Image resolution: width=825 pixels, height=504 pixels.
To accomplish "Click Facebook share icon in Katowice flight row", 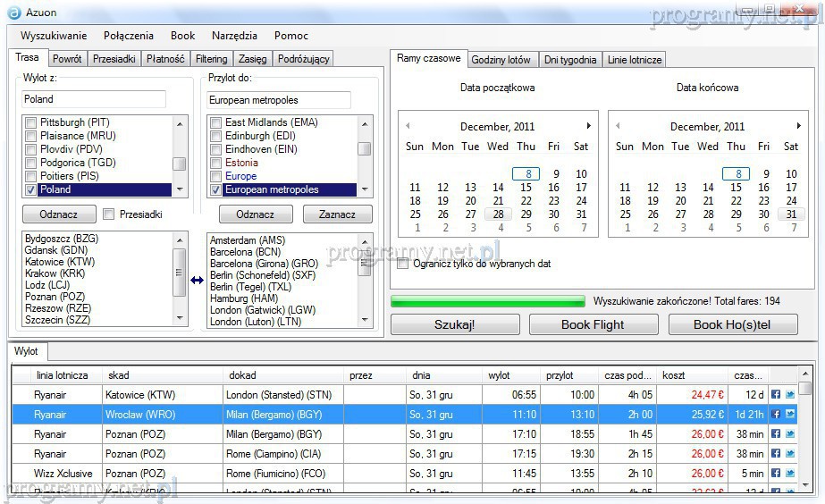I will 775,394.
